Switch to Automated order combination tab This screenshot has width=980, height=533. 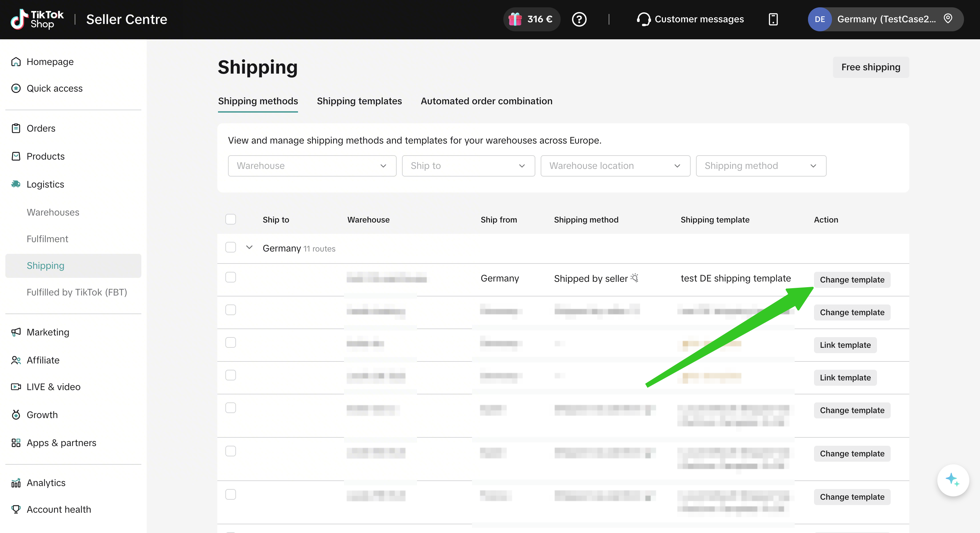click(486, 101)
